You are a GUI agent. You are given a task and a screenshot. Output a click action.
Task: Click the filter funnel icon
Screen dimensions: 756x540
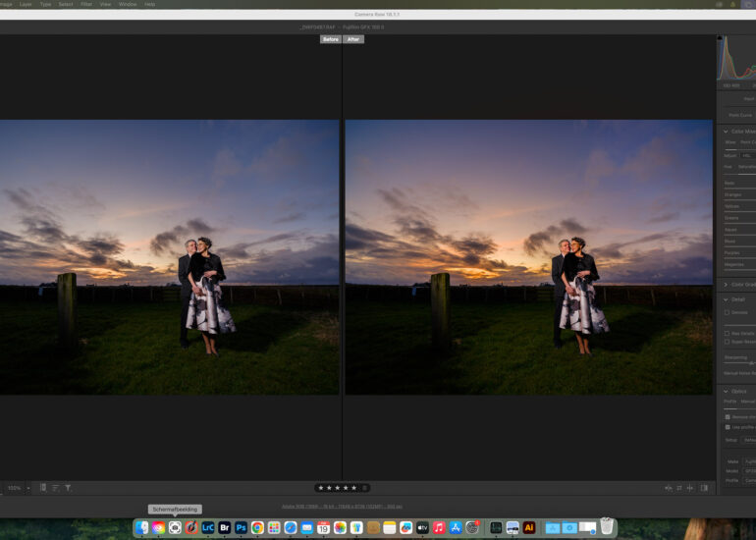click(x=68, y=488)
